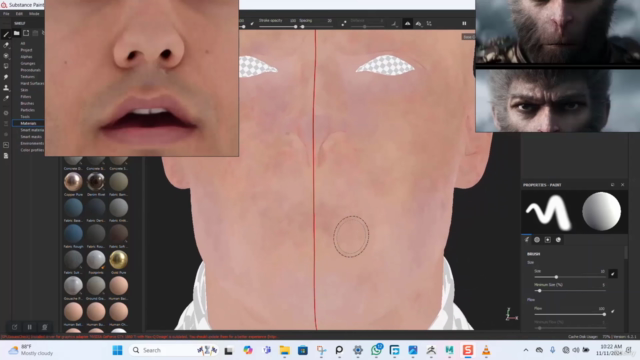This screenshot has height=360, width=640.
Task: Pick the Ground Gra... material thumbnail
Action: click(x=96, y=286)
